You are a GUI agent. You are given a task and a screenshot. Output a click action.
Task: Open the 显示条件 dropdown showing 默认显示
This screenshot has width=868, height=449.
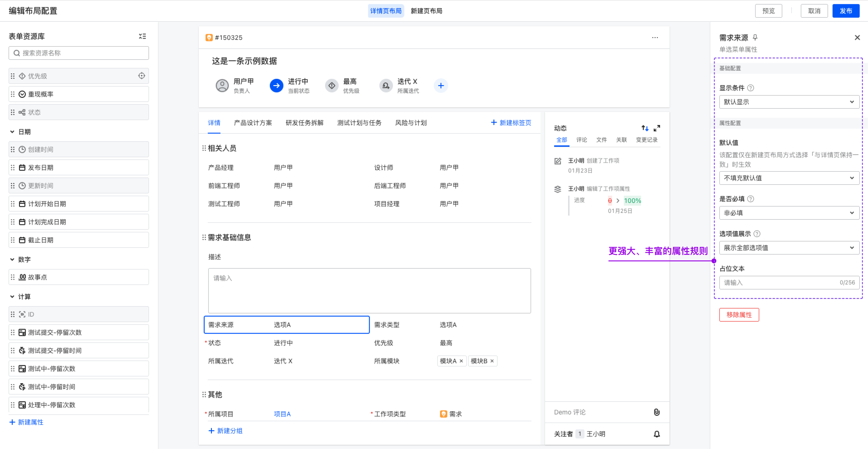(789, 102)
